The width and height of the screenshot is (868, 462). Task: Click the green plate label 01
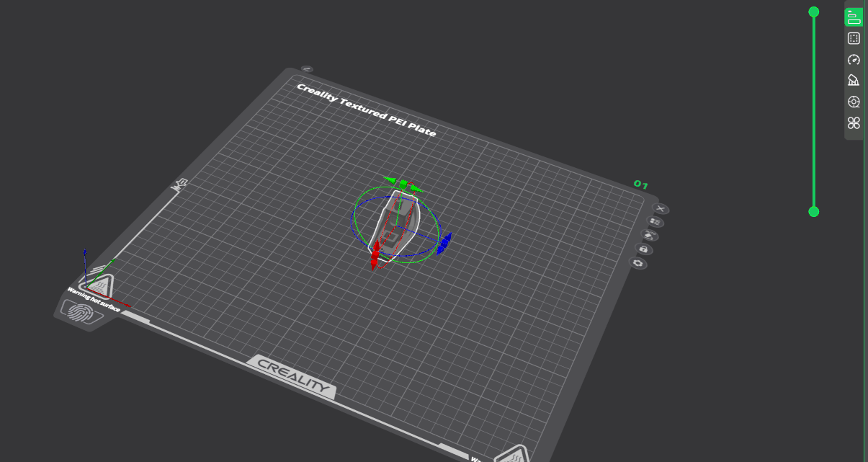click(641, 185)
